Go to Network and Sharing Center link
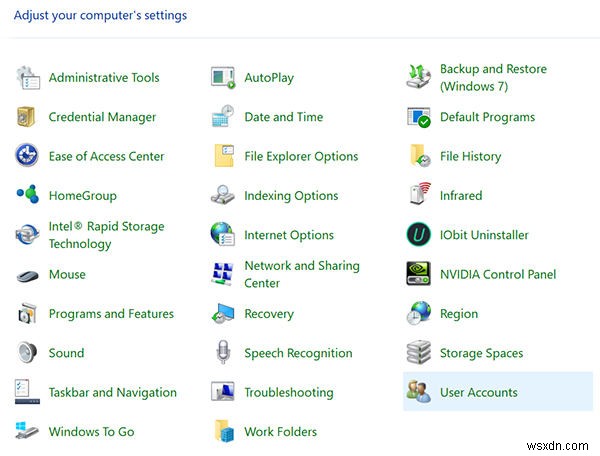This screenshot has width=600, height=456. click(302, 274)
